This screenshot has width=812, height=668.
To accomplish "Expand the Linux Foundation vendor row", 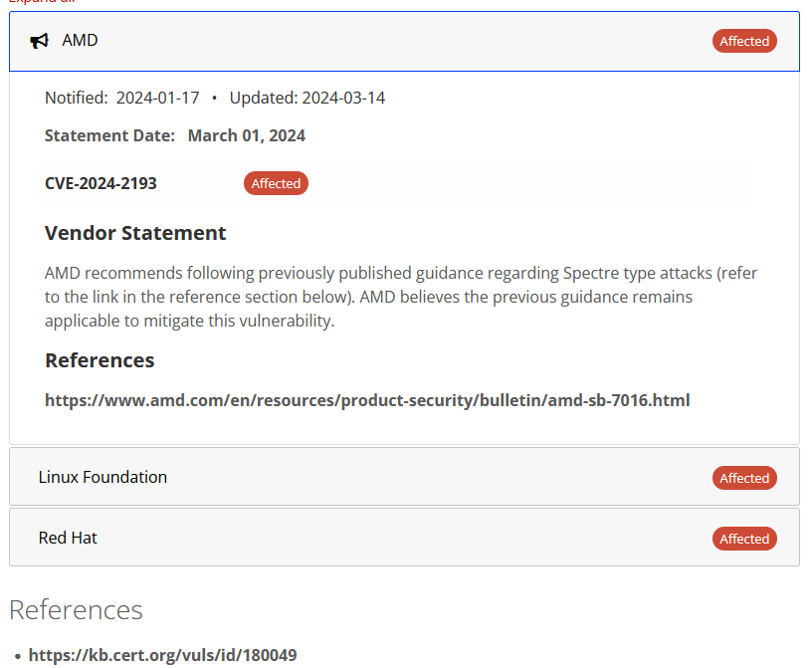I will pyautogui.click(x=404, y=477).
